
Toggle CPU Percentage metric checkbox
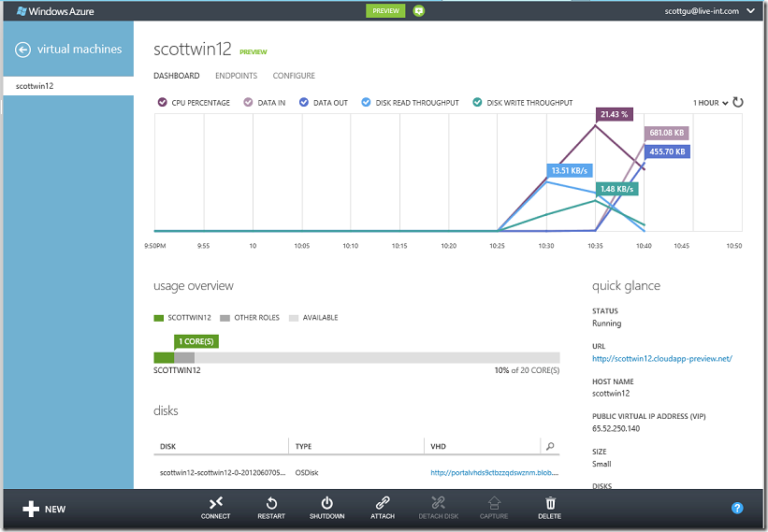point(162,102)
